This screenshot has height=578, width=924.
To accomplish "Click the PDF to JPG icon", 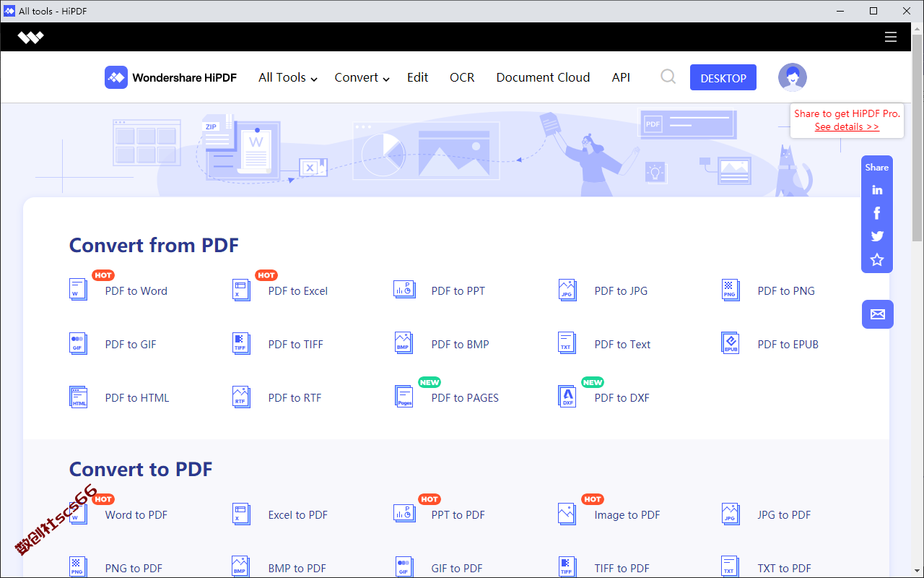I will click(x=567, y=290).
